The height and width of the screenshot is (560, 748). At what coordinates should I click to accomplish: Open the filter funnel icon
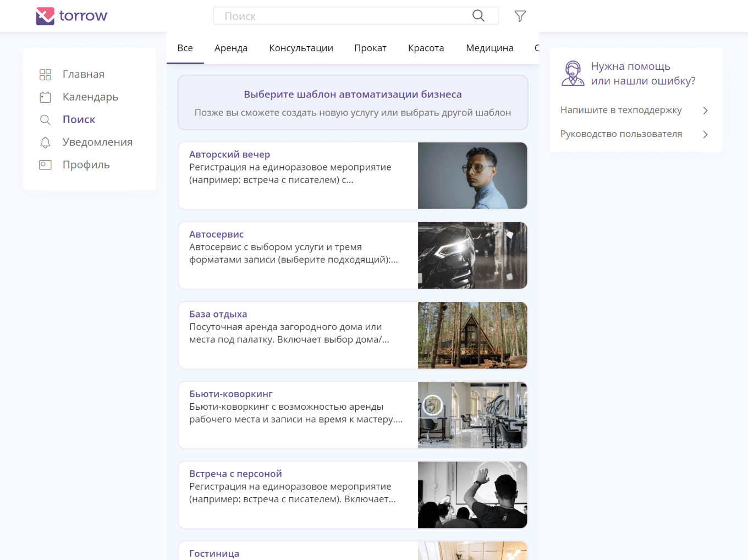pos(520,17)
